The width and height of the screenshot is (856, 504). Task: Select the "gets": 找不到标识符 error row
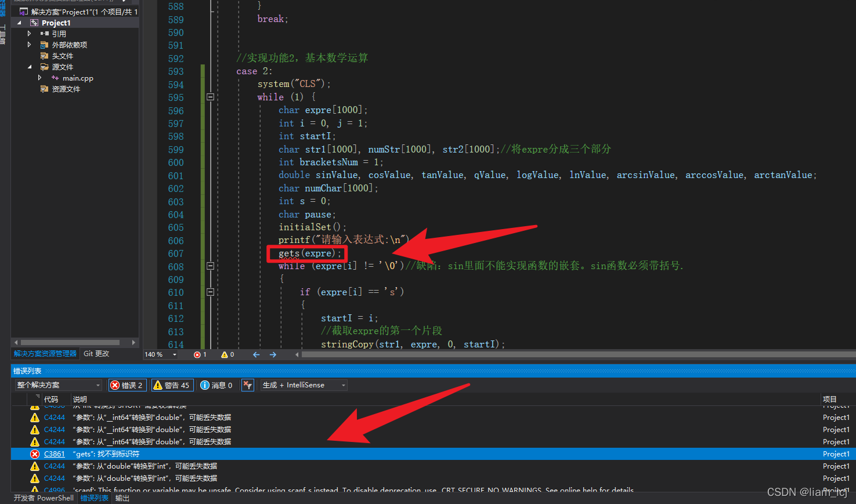point(433,454)
